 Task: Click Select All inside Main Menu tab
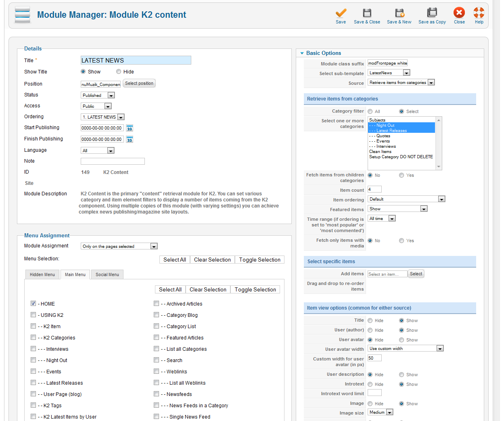pos(170,289)
